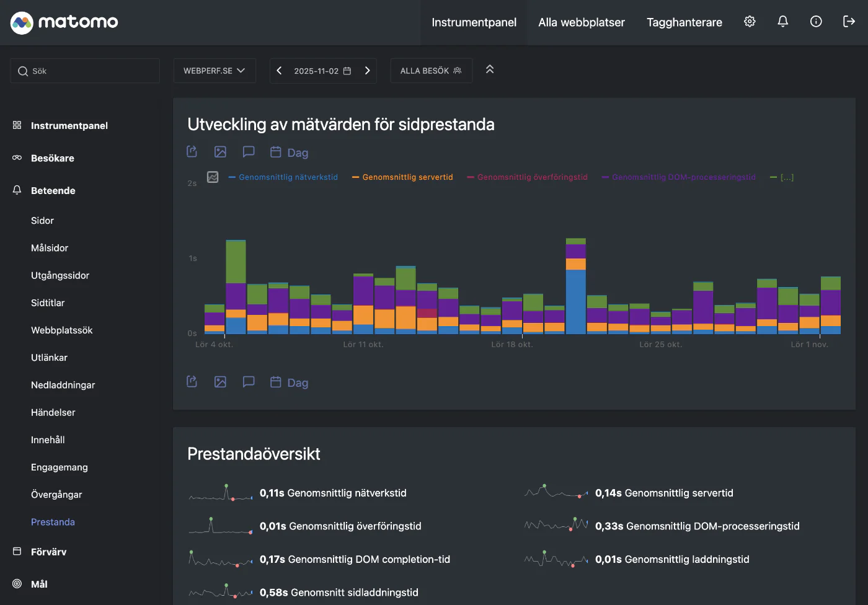Go to Alla webbplatser in top menu
868x605 pixels.
tap(581, 22)
